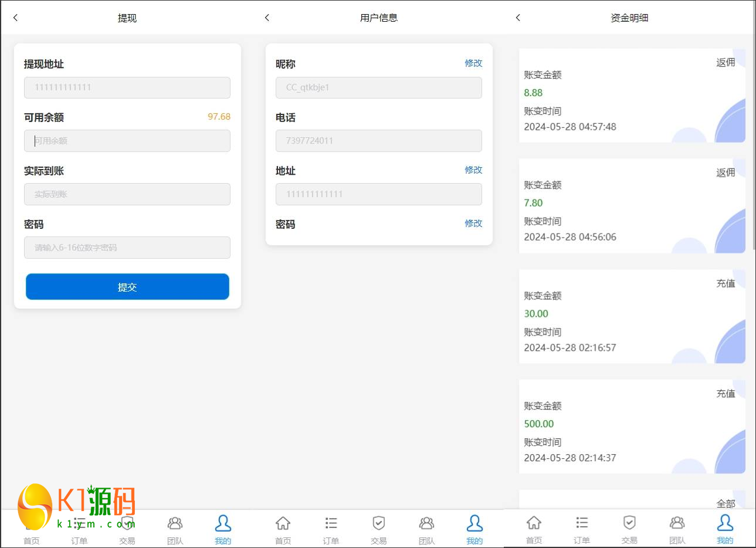The width and height of the screenshot is (756, 548).
Task: Open 首页 in 资金明细 screen nav
Action: point(534,530)
